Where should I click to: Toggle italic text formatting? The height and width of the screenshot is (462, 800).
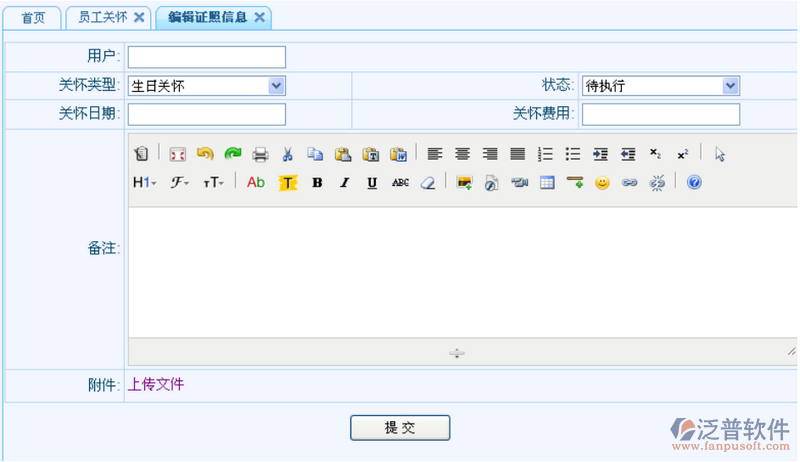coord(344,183)
